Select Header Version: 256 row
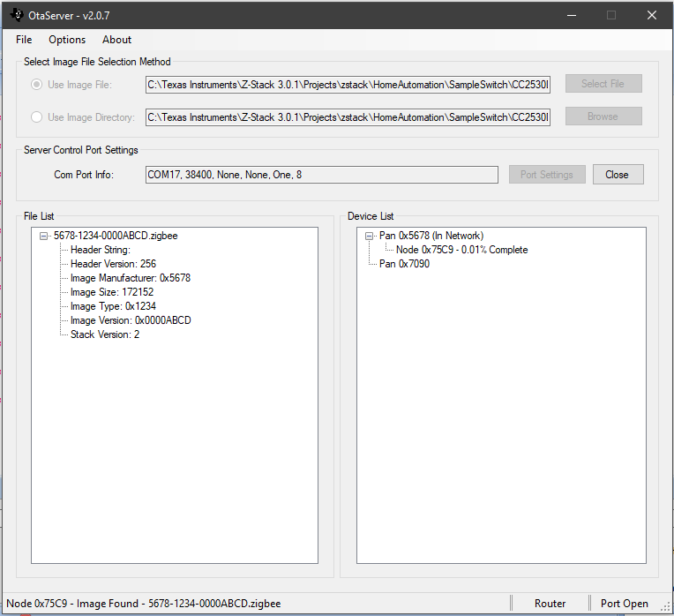The image size is (674, 616). point(113,264)
